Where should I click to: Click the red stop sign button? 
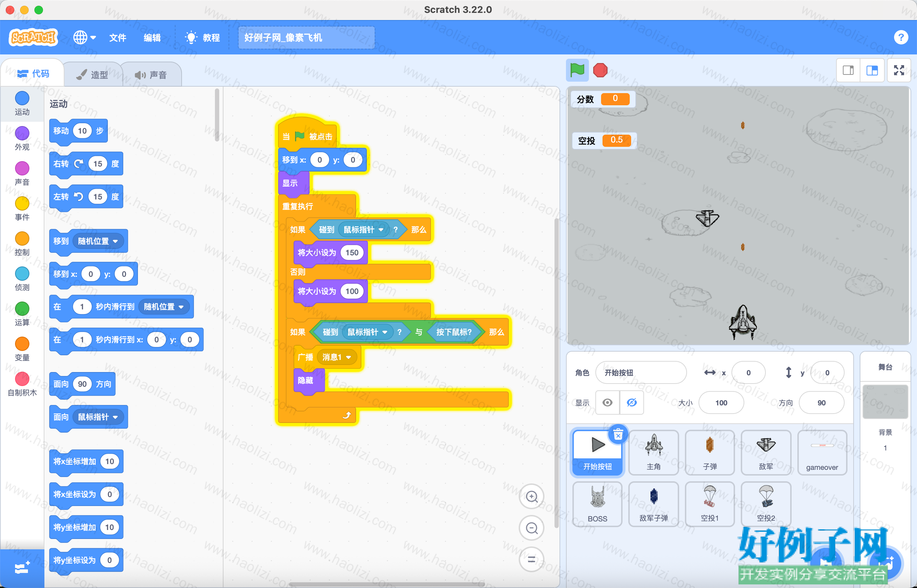[600, 70]
